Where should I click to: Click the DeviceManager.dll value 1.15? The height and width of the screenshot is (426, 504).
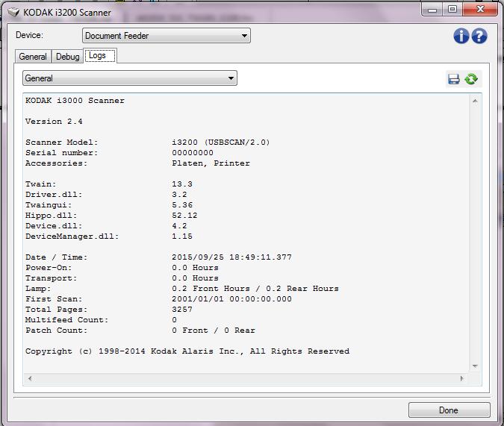(x=182, y=237)
